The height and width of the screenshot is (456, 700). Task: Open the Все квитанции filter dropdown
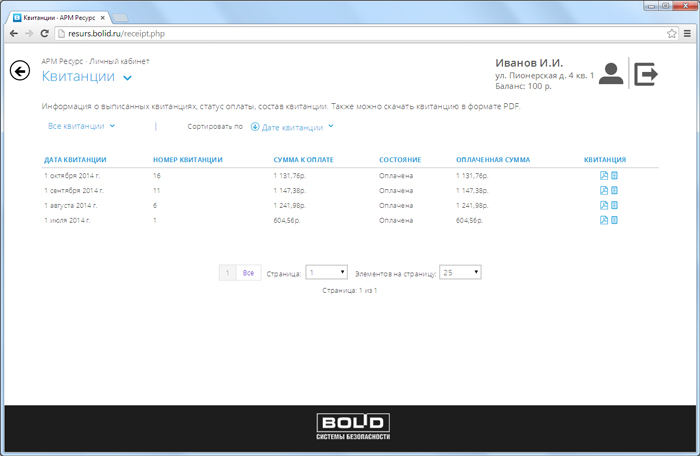point(82,127)
